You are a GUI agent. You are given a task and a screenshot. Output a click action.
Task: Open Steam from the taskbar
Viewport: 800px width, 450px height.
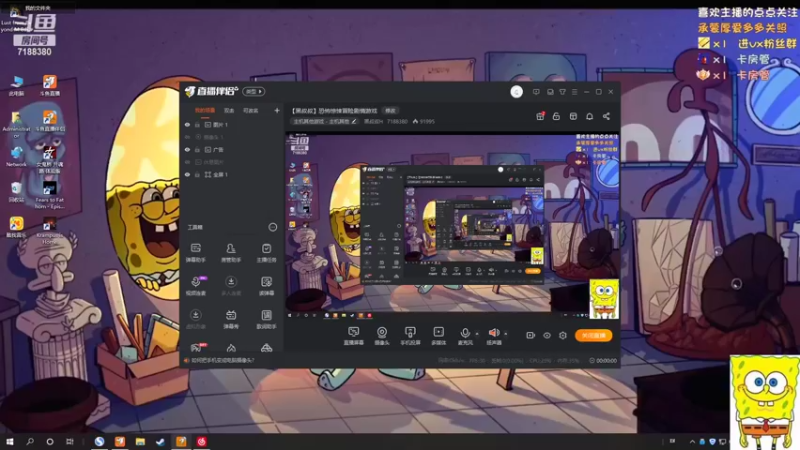pyautogui.click(x=160, y=441)
